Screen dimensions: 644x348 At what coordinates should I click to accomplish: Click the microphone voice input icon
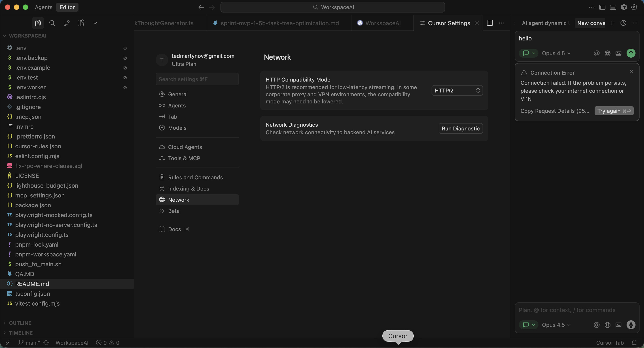(x=631, y=325)
